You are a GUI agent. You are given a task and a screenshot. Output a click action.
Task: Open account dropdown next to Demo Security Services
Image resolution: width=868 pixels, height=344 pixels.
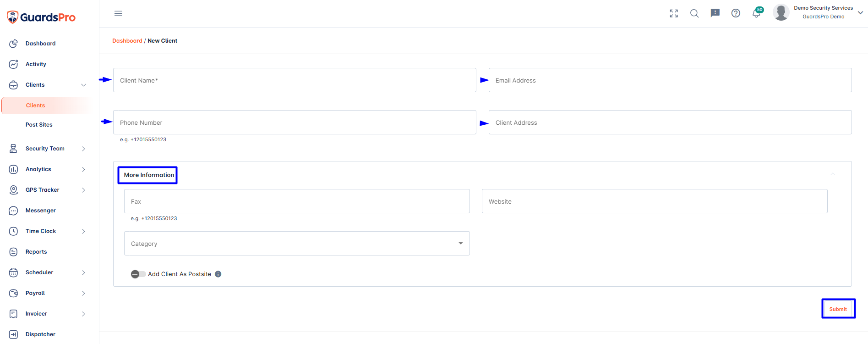click(860, 13)
